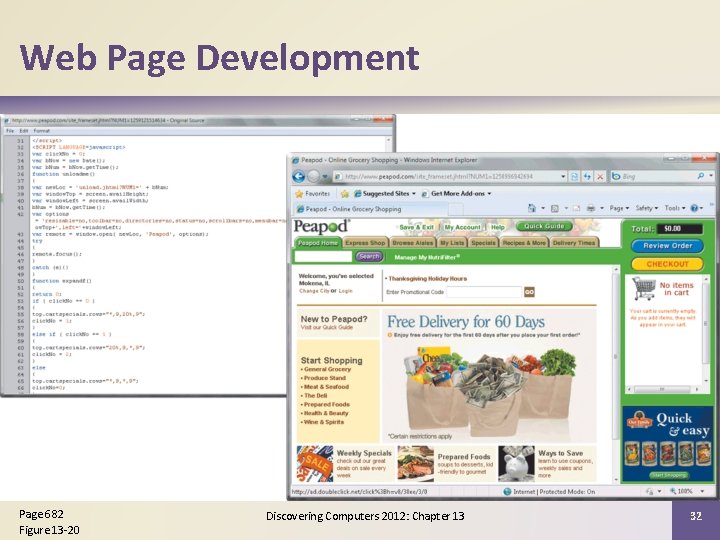Screen dimensions: 720x540
Task: Select the My Lists tab
Action: pyautogui.click(x=452, y=242)
